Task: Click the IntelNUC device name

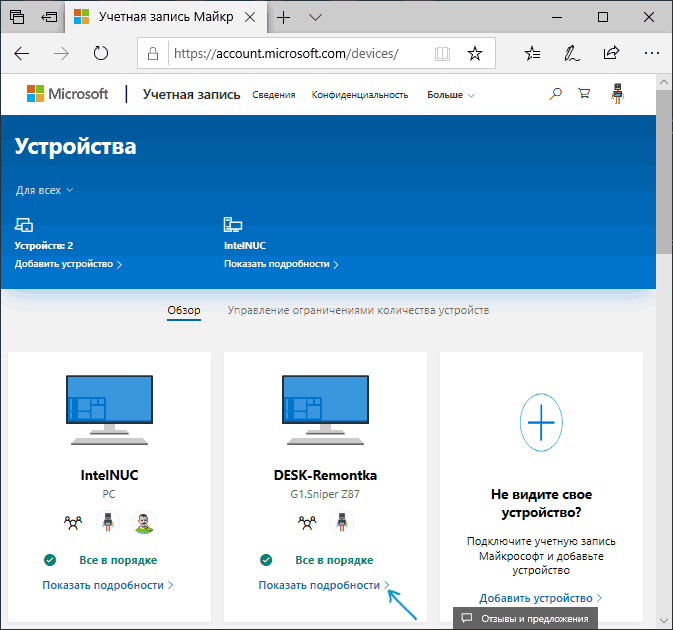Action: point(109,475)
